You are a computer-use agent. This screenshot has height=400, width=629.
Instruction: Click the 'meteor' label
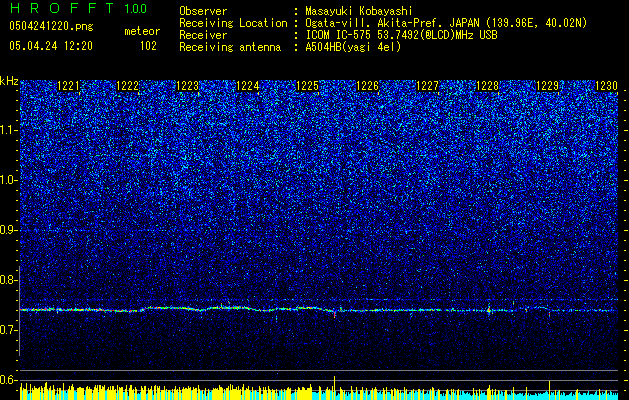point(142,31)
